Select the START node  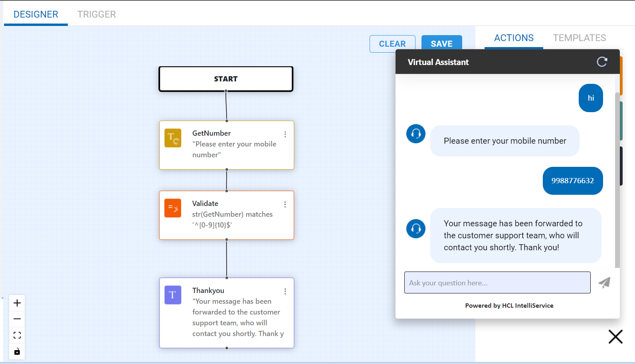[226, 79]
